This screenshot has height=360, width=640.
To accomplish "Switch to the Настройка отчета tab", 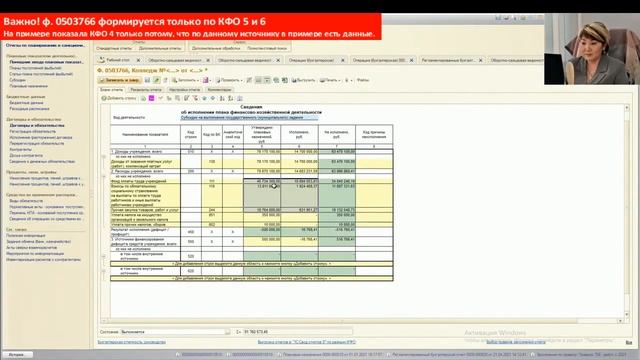I will tap(184, 89).
